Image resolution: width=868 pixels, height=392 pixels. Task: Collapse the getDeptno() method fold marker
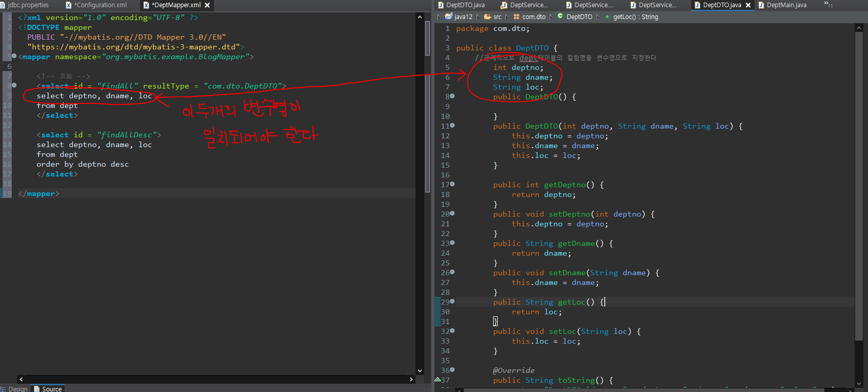453,184
